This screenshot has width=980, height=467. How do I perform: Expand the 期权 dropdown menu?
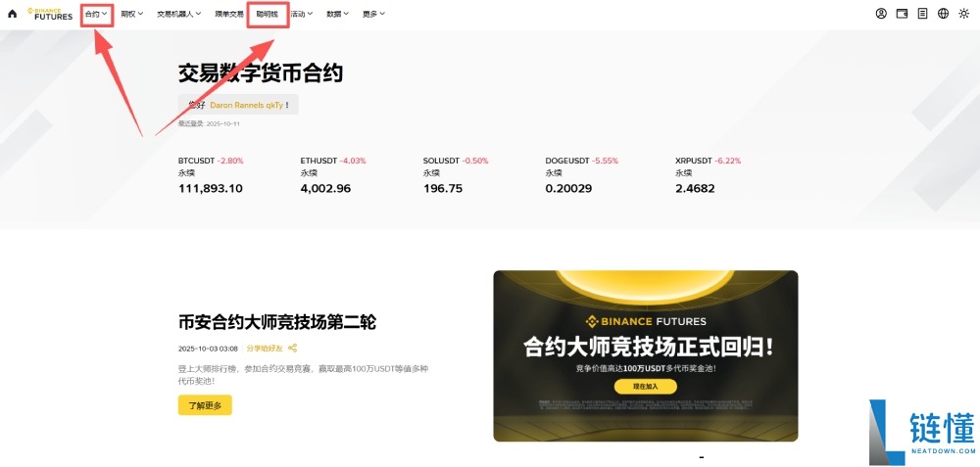pyautogui.click(x=132, y=14)
